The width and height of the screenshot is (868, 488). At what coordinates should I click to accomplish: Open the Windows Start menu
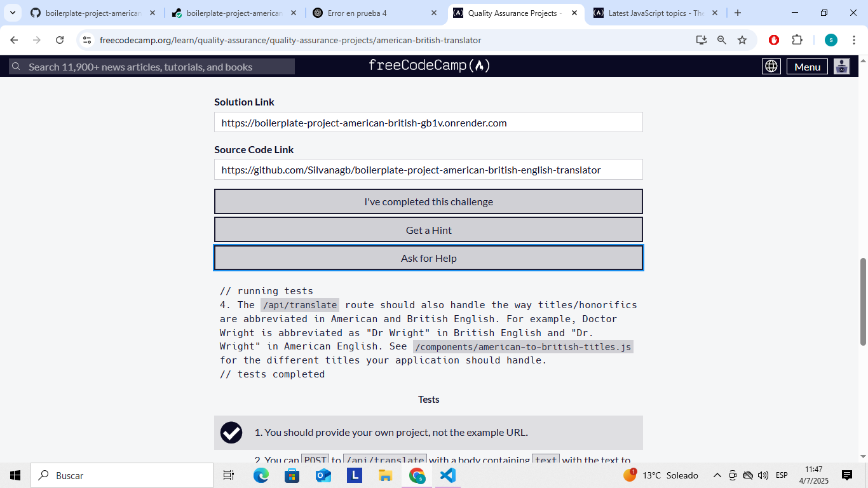coord(15,475)
